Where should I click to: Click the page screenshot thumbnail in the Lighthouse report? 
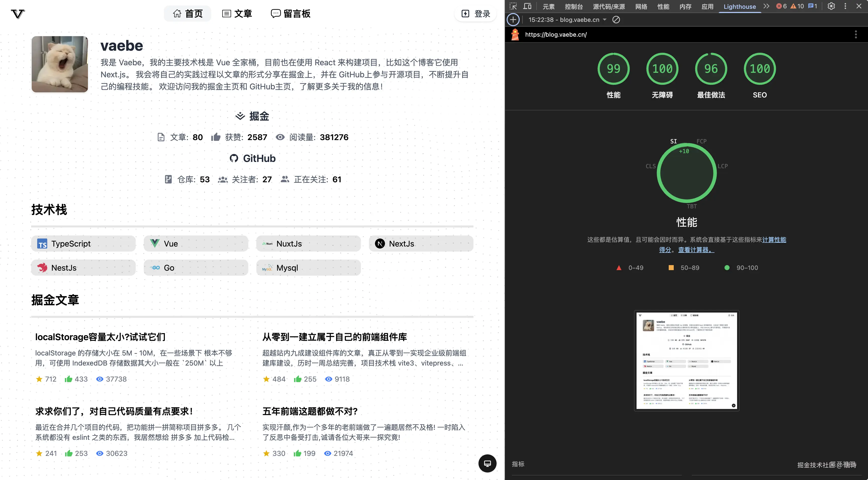686,360
